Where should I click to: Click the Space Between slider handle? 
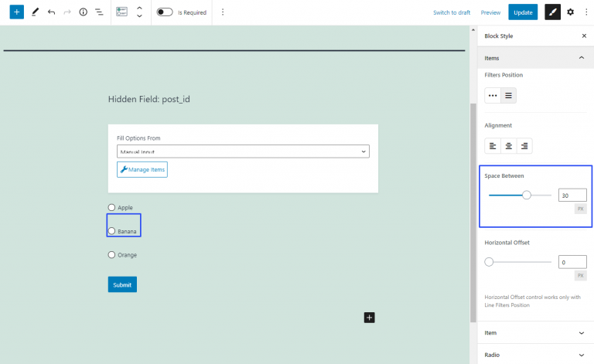(x=527, y=196)
